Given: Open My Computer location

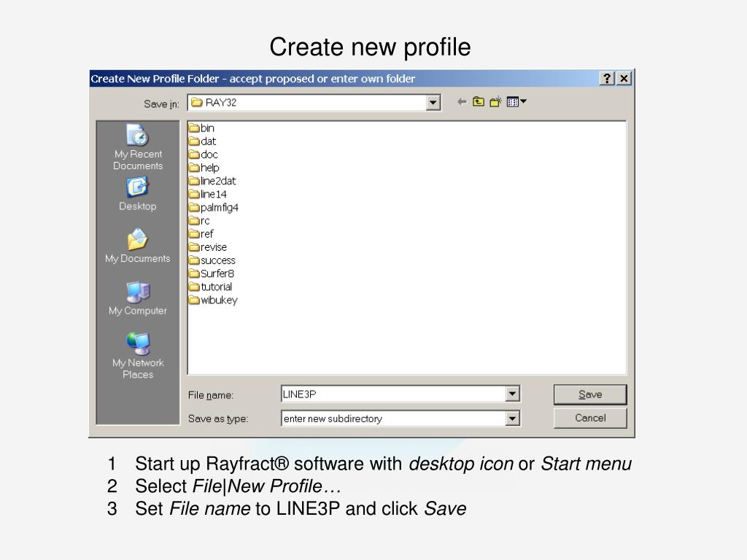Looking at the screenshot, I should click(138, 298).
